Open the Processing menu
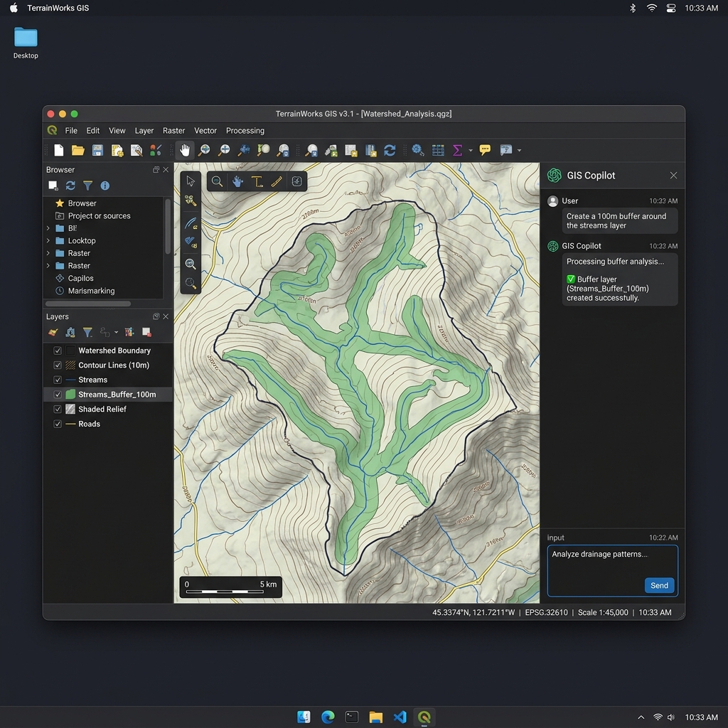 point(245,131)
